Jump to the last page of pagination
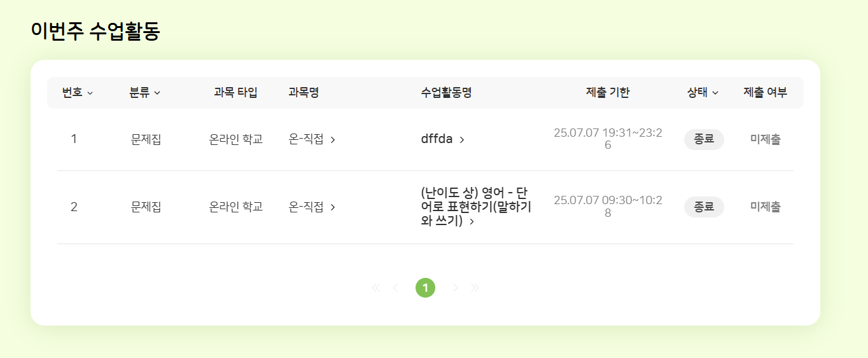The width and height of the screenshot is (868, 358). (475, 288)
